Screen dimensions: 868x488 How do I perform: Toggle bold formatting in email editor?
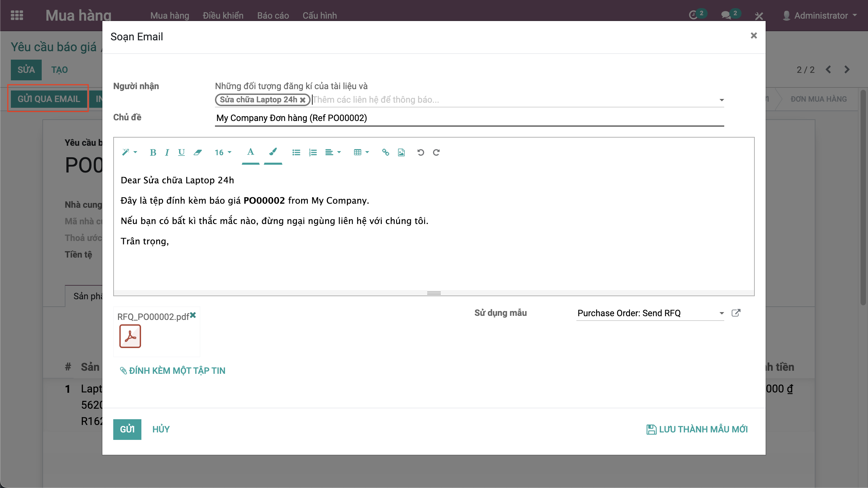point(153,152)
